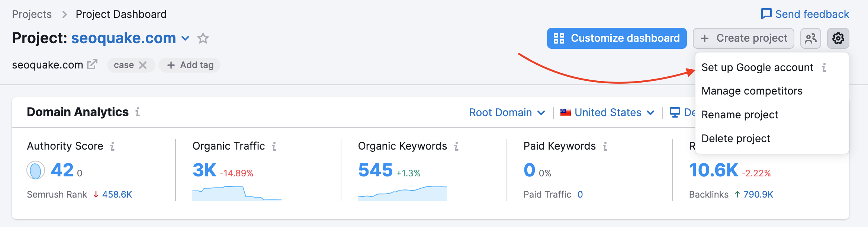Star the seoquake.com project as favorite
Viewport: 868px width, 227px height.
point(203,38)
